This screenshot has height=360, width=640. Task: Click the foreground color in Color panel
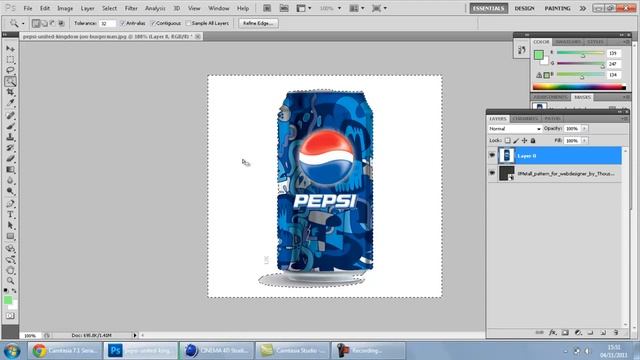coord(538,55)
